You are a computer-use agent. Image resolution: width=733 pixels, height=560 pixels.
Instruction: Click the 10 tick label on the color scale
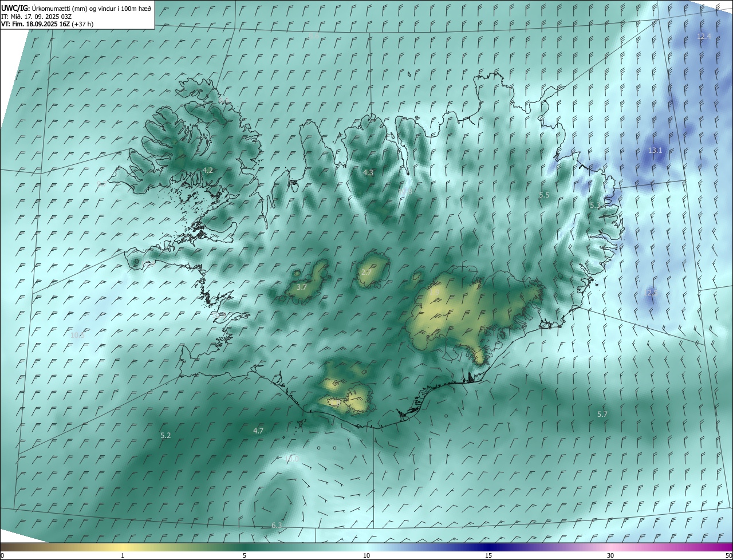pos(366,555)
